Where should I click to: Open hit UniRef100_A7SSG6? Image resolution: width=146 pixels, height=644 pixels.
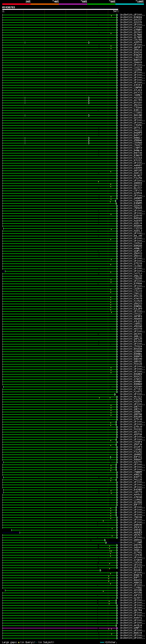click(x=131, y=27)
